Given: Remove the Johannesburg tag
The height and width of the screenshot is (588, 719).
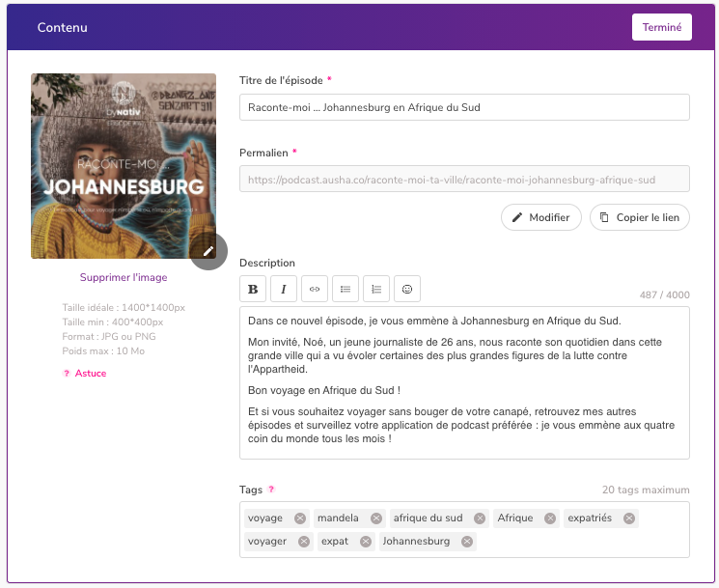Looking at the screenshot, I should click(x=467, y=542).
